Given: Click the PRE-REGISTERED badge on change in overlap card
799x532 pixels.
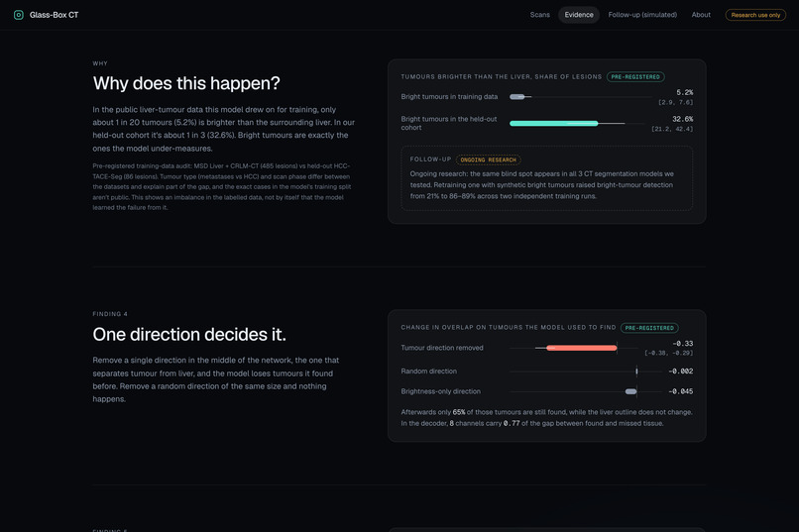Looking at the screenshot, I should pyautogui.click(x=649, y=328).
